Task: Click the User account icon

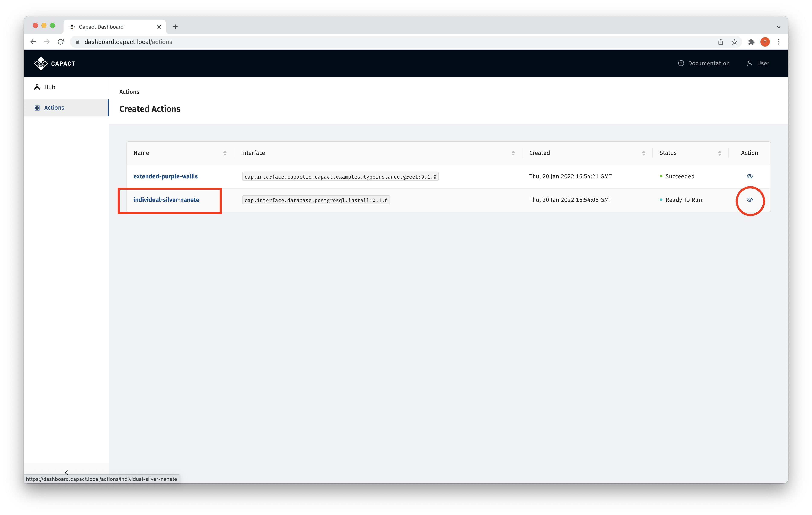Action: pos(750,63)
